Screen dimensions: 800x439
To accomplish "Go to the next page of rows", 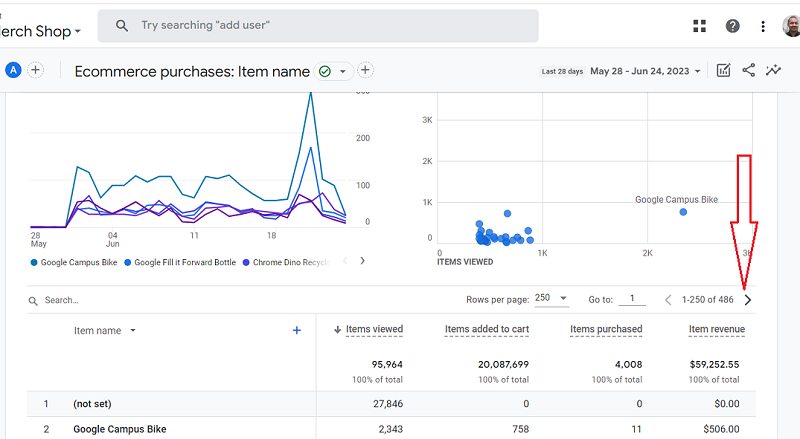I will [x=749, y=299].
